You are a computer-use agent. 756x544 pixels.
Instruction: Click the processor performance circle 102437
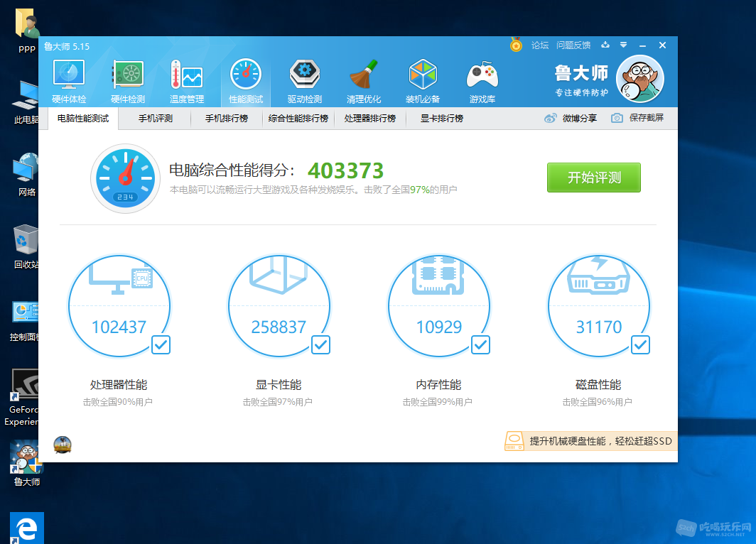(x=119, y=306)
